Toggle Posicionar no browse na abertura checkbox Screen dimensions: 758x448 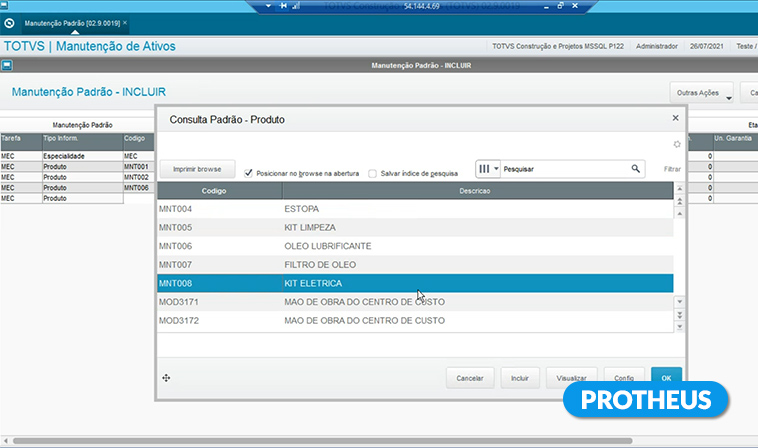[x=249, y=172]
